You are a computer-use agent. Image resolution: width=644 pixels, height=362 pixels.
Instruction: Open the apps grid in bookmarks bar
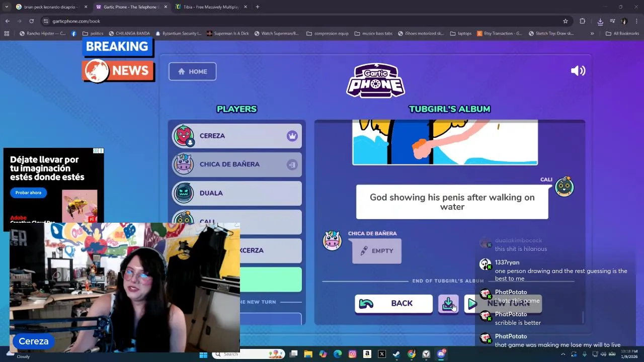point(7,34)
